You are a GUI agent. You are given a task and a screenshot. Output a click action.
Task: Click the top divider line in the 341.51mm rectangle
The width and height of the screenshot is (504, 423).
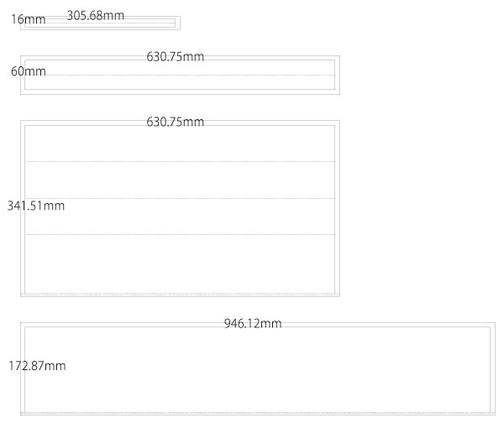pos(180,161)
